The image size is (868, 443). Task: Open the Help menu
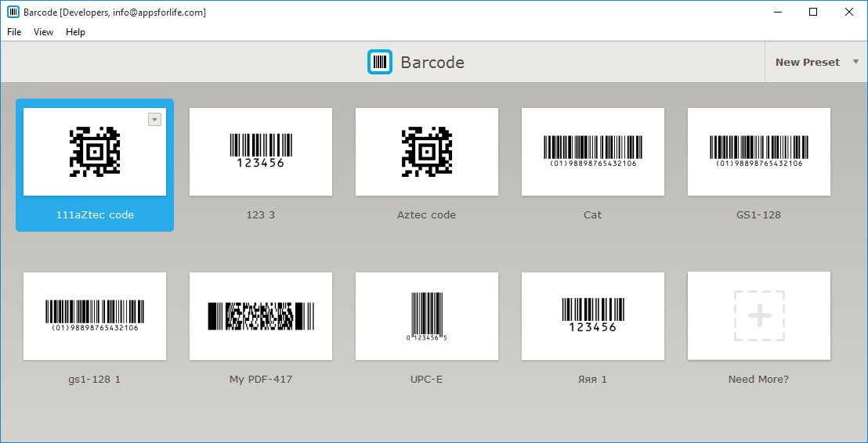pyautogui.click(x=75, y=32)
